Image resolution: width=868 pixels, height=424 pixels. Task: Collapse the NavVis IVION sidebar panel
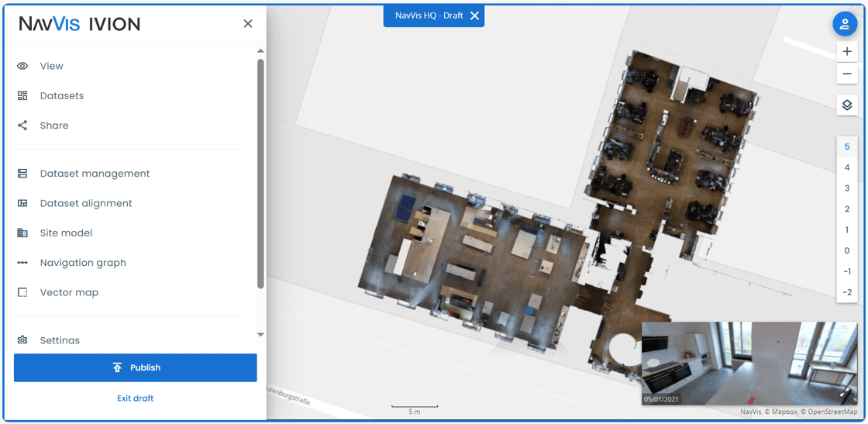pyautogui.click(x=248, y=23)
